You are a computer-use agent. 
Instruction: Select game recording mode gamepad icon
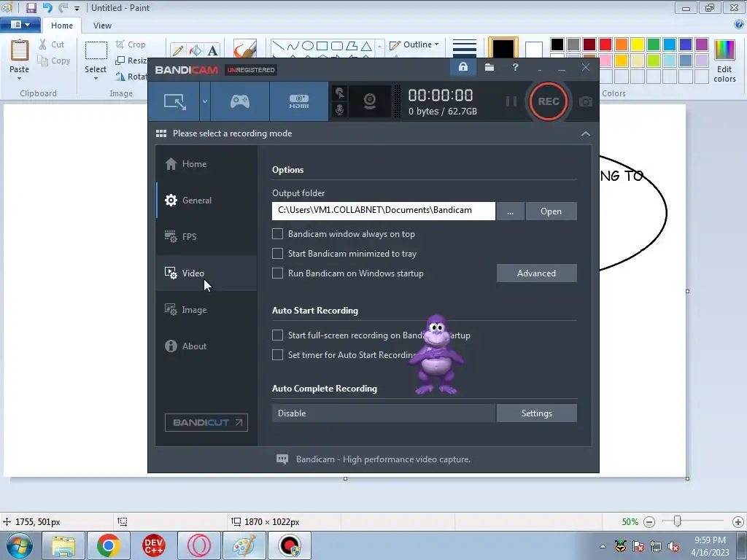click(x=239, y=101)
